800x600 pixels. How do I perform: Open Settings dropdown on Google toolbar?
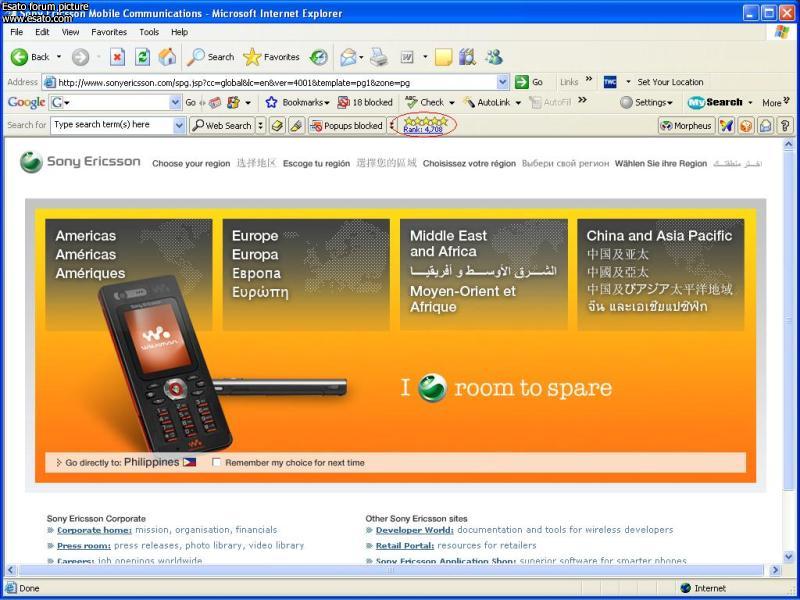tap(670, 103)
